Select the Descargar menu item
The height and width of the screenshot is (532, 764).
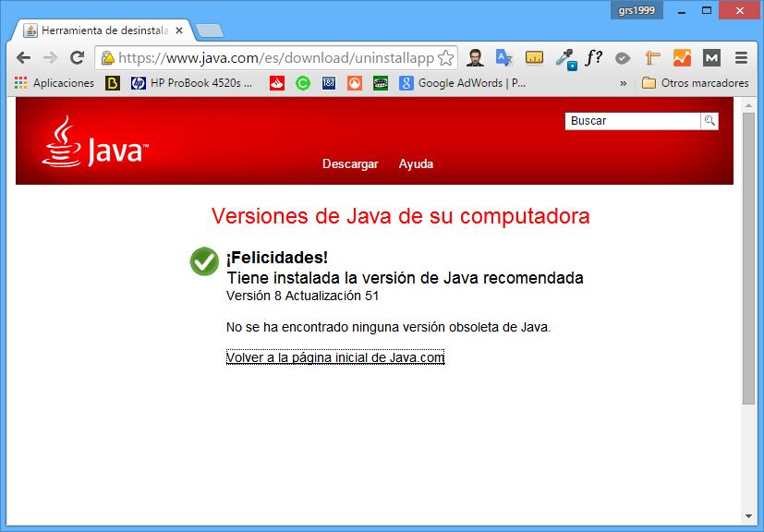[350, 164]
